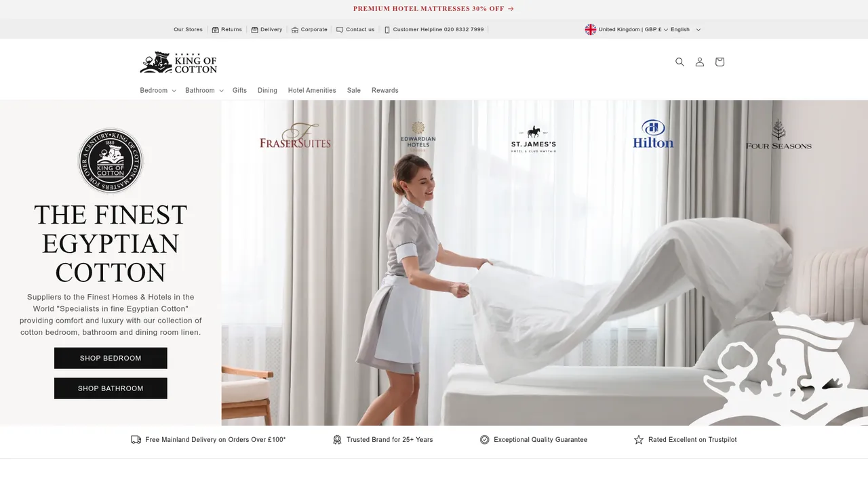Click "Exceptional Quality Guarantee" text
Image resolution: width=868 pixels, height=488 pixels.
pyautogui.click(x=540, y=439)
